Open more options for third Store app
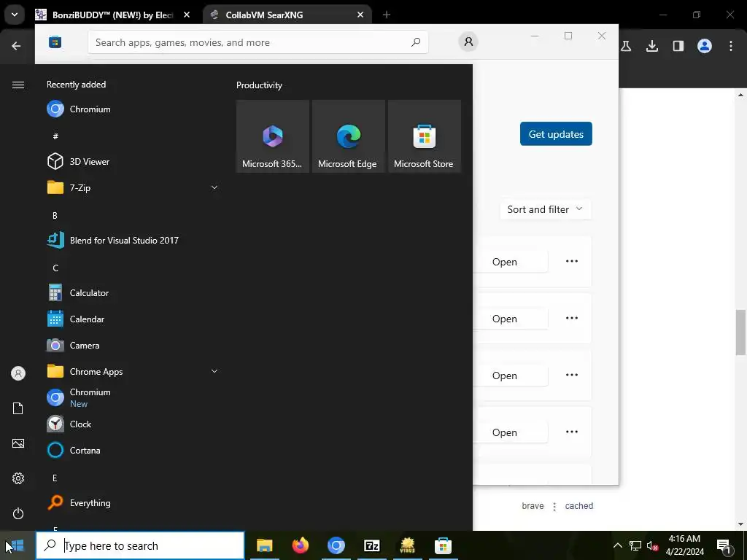Viewport: 747px width, 560px height. point(572,375)
